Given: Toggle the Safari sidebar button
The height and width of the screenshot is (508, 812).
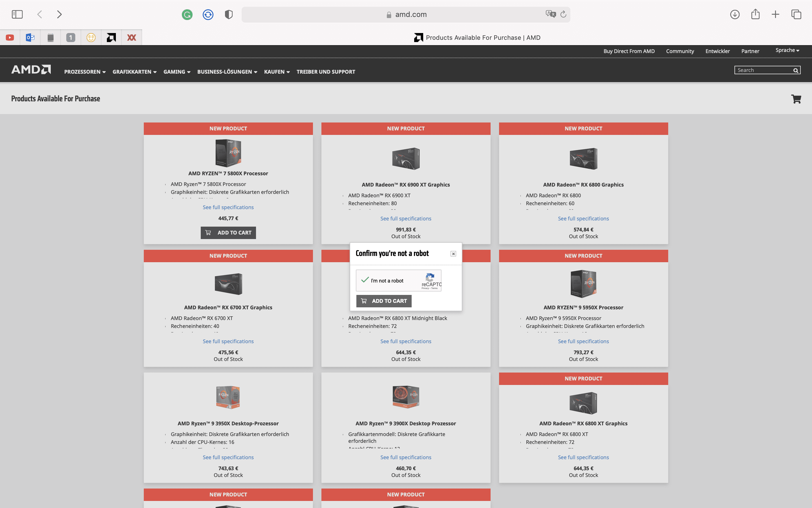Looking at the screenshot, I should tap(17, 14).
